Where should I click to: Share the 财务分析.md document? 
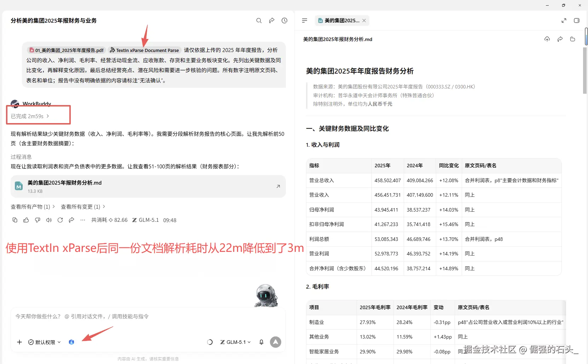pos(560,39)
